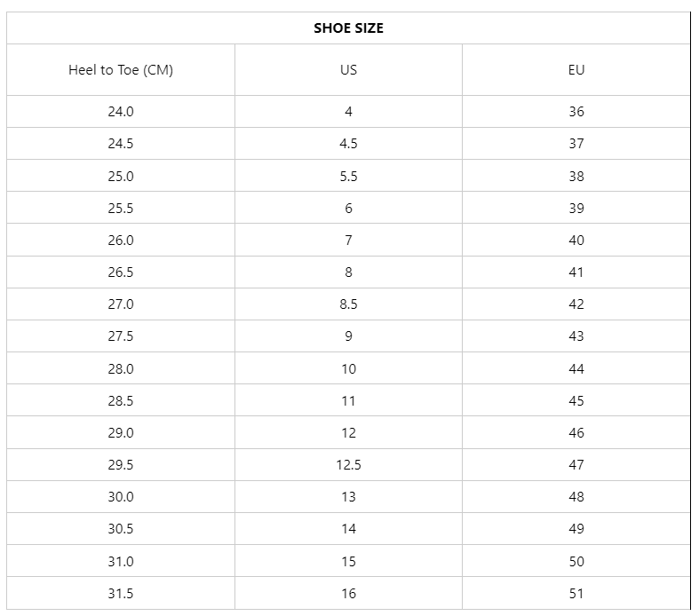Image resolution: width=699 pixels, height=616 pixels.
Task: Click EU size 41 cell
Action: point(576,272)
